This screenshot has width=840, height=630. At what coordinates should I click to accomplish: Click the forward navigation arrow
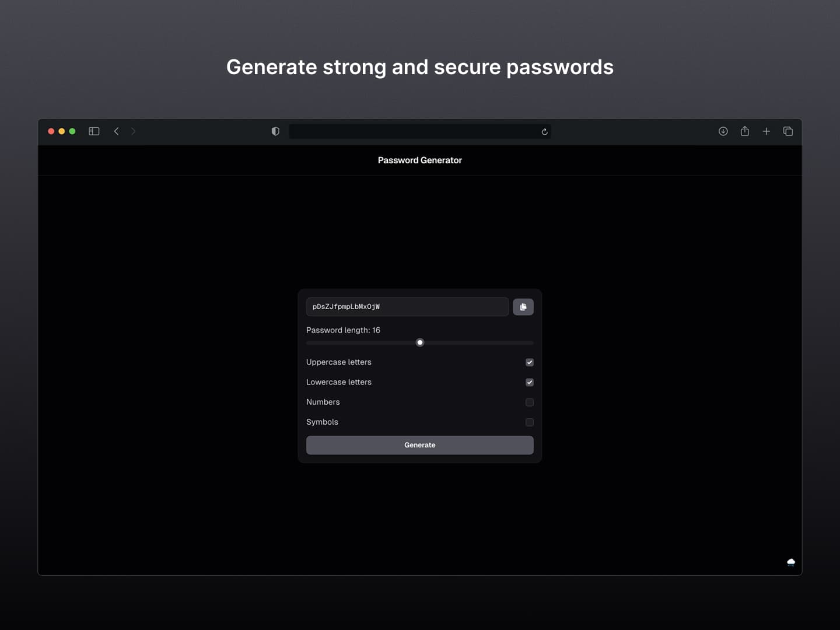click(134, 131)
